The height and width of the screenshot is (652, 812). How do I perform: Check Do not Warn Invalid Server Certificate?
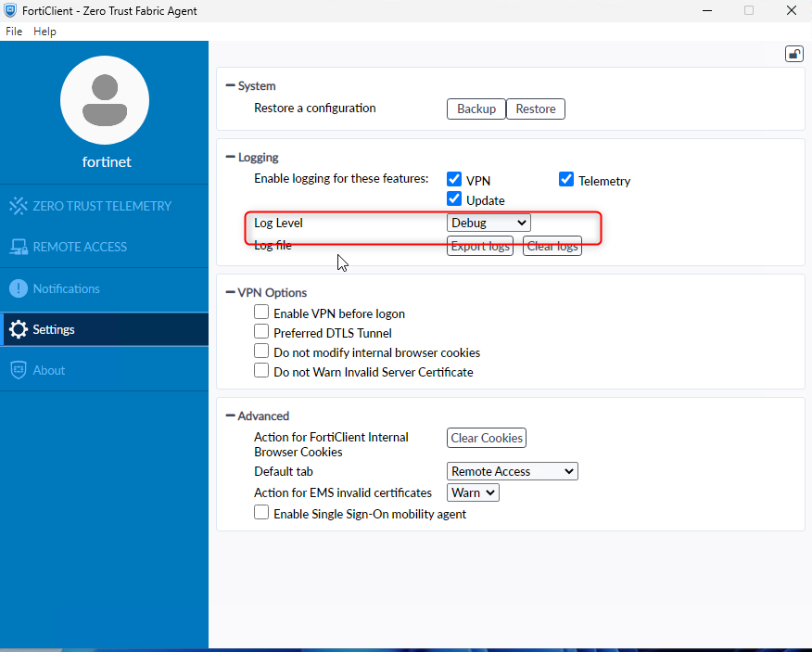click(261, 371)
